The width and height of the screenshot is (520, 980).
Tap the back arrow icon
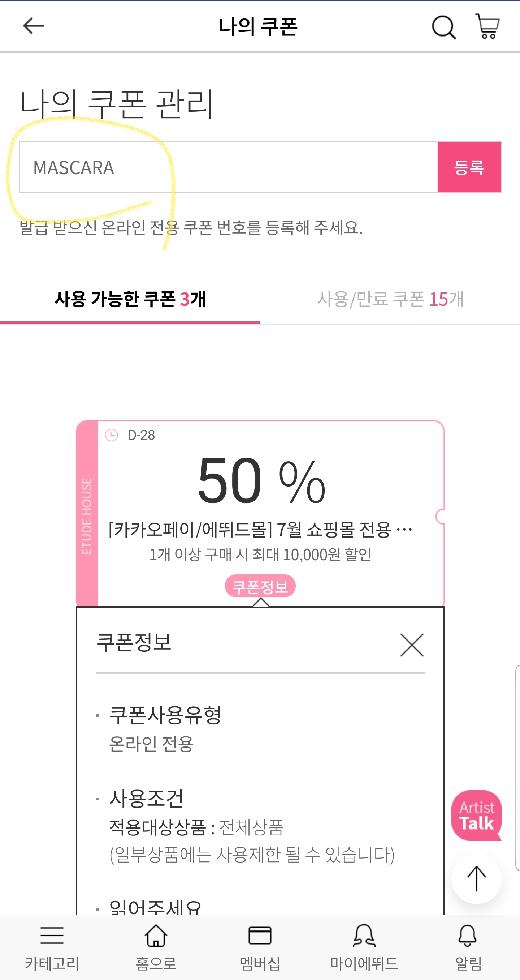click(x=34, y=26)
